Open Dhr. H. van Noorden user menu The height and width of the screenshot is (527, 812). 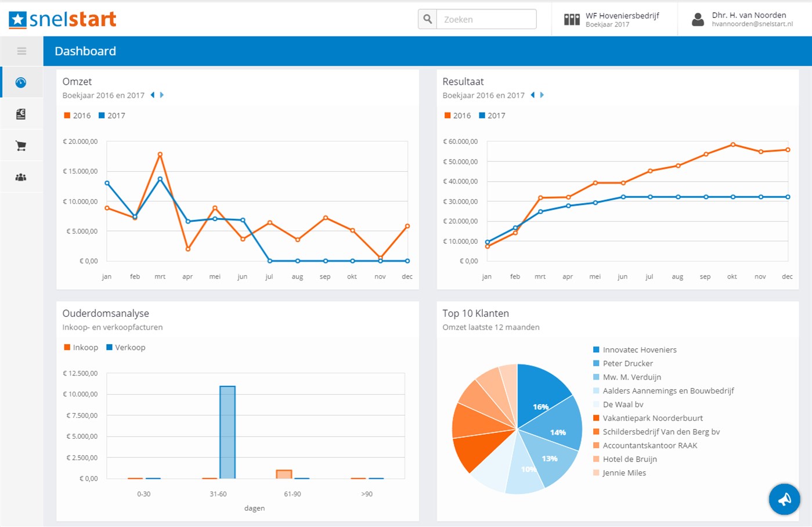click(x=742, y=19)
